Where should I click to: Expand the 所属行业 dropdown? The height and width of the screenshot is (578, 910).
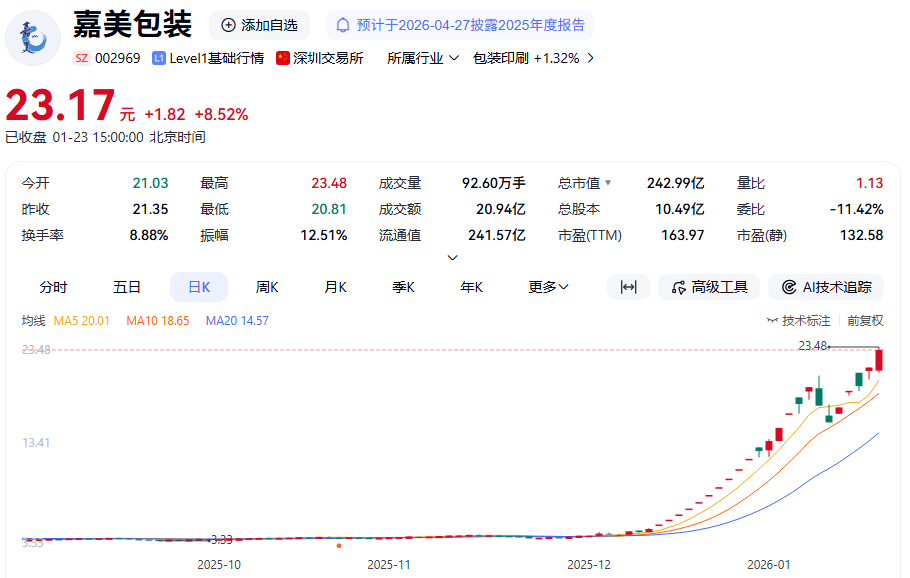(x=423, y=58)
